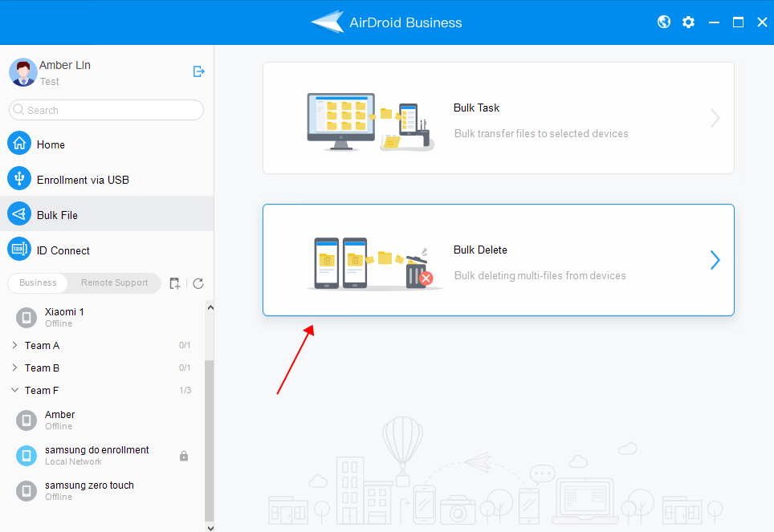Click the Enrollment via USB icon
The width and height of the screenshot is (774, 532).
[x=19, y=179]
